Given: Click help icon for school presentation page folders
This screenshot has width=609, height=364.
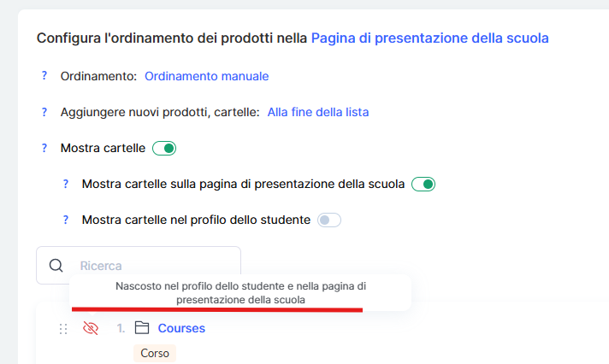Looking at the screenshot, I should (x=65, y=184).
